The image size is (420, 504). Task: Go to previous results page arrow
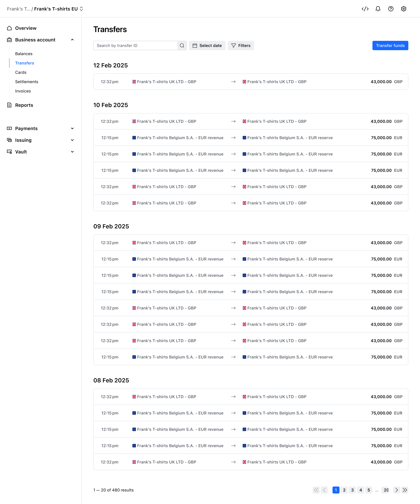point(324,490)
